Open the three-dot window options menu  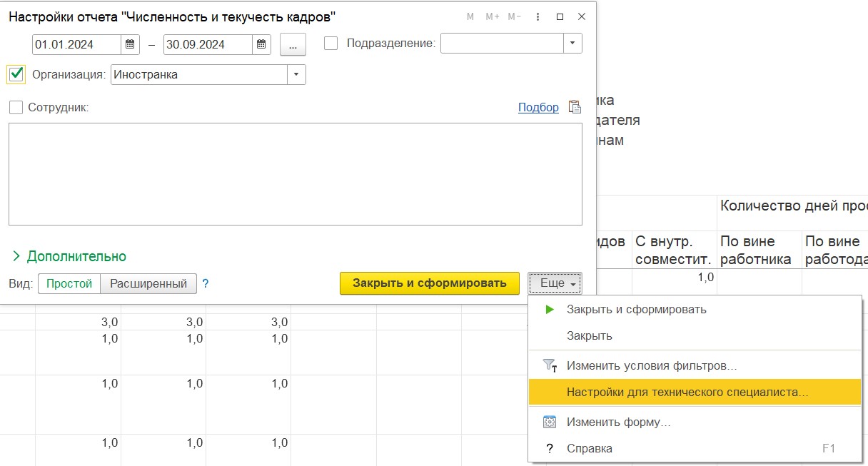coord(538,16)
